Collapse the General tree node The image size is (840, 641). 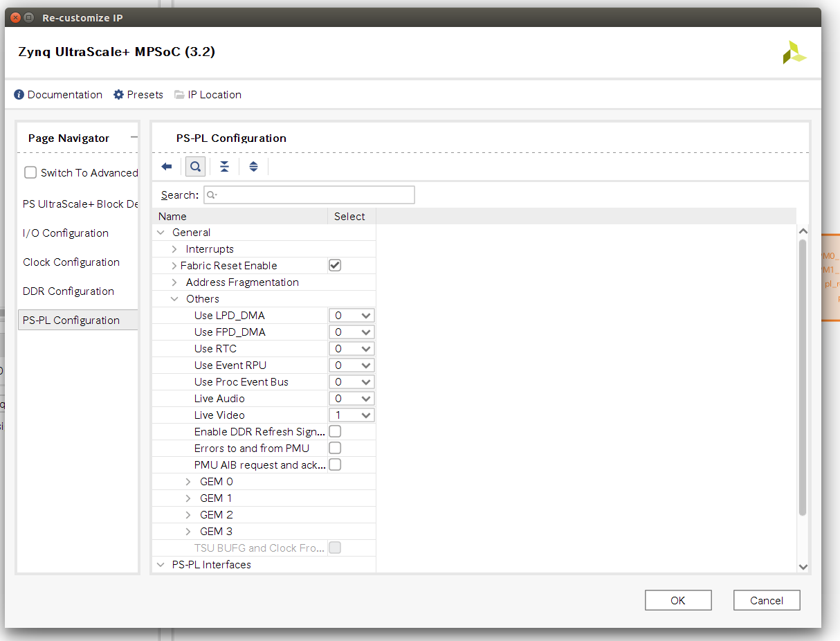coord(161,233)
